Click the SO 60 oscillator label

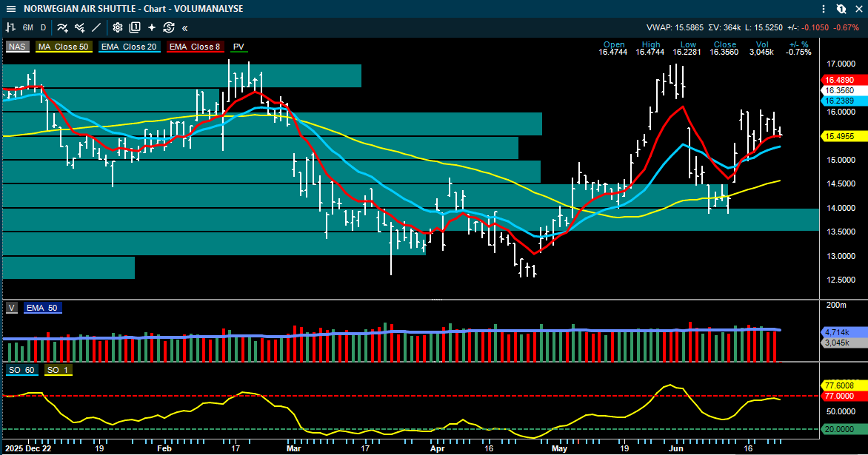tap(22, 370)
